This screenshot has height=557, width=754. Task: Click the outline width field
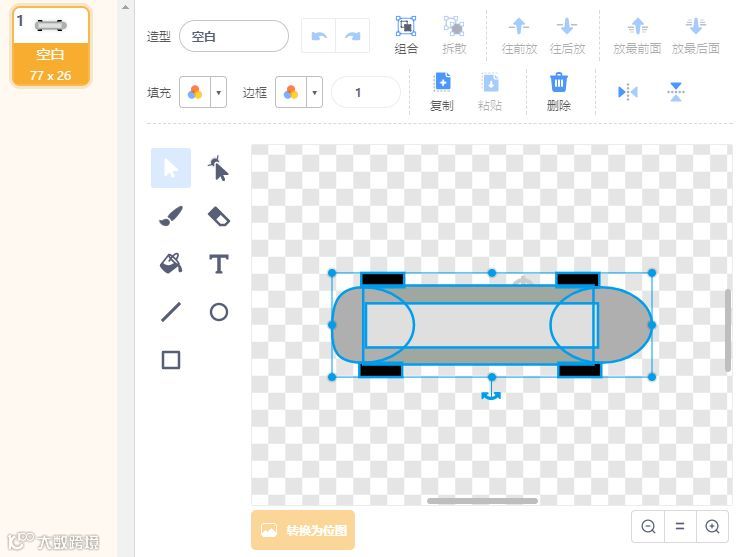click(365, 92)
